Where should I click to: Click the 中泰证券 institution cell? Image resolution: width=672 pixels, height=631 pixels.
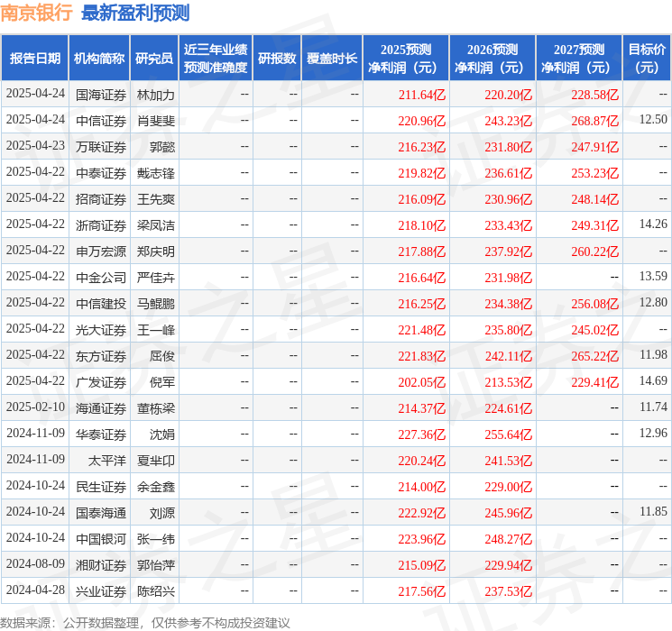(x=101, y=173)
